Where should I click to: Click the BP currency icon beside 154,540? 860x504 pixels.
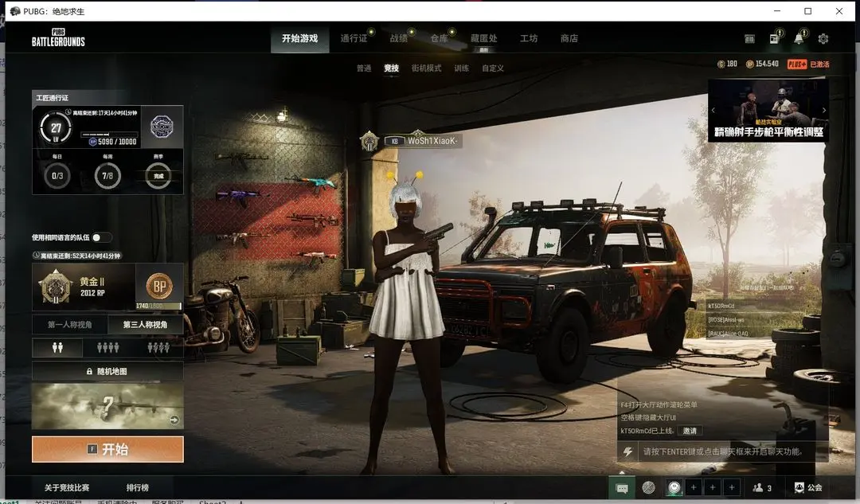pos(749,64)
